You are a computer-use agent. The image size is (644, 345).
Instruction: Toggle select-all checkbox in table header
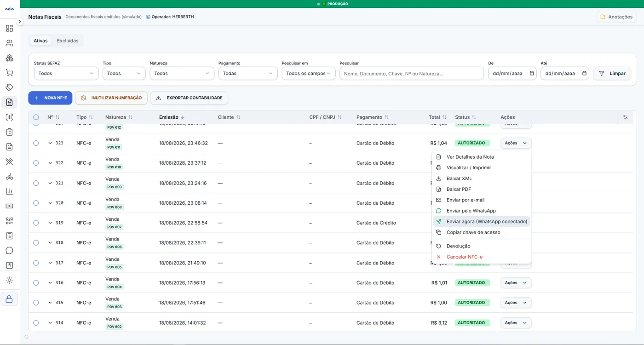pos(36,117)
